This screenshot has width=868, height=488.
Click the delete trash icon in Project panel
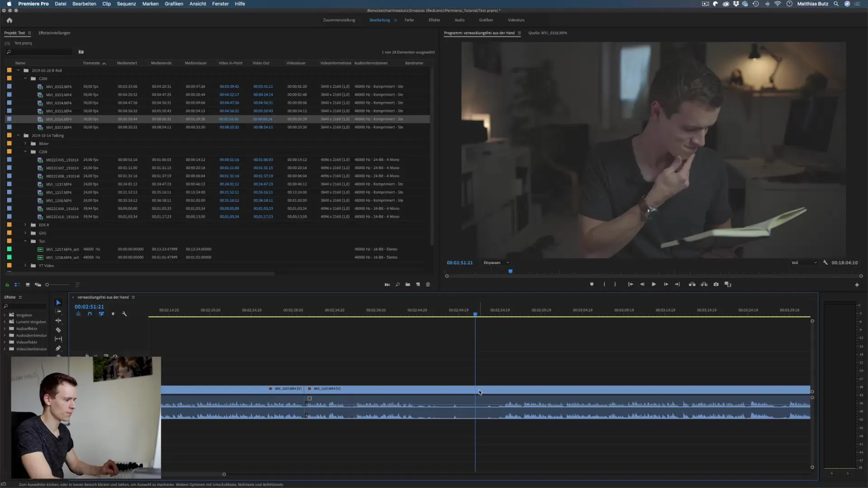pos(428,285)
